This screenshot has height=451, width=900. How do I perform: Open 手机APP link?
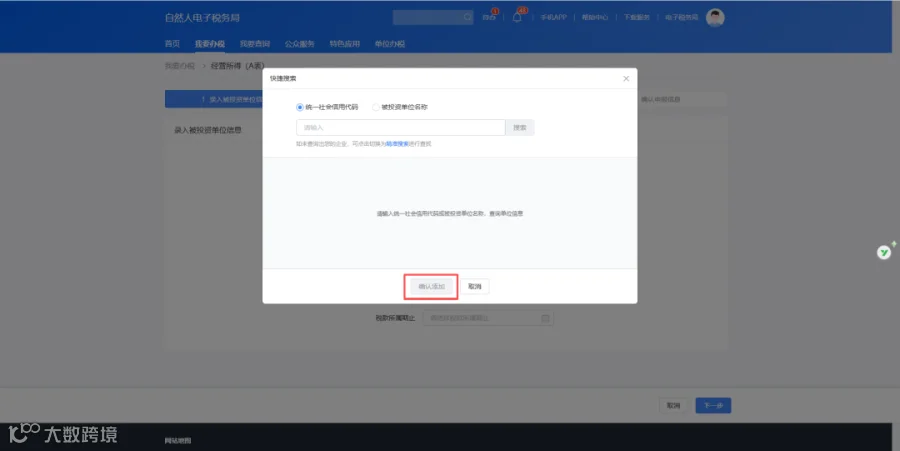click(x=553, y=17)
